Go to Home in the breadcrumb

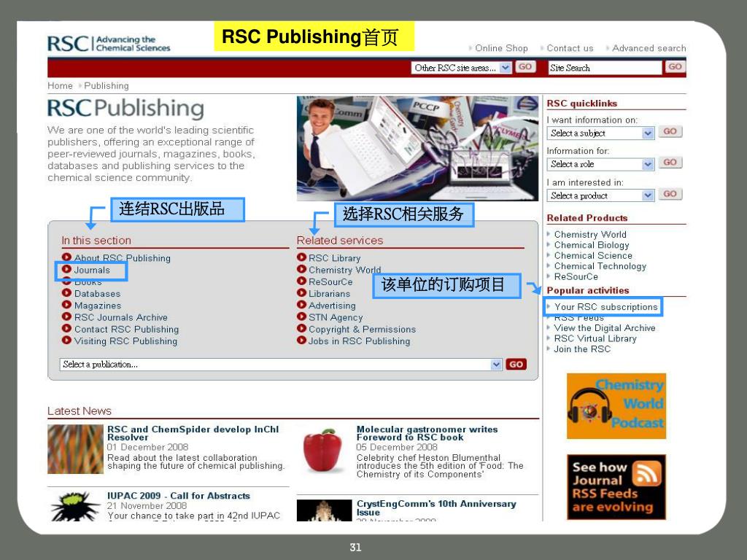coord(60,86)
